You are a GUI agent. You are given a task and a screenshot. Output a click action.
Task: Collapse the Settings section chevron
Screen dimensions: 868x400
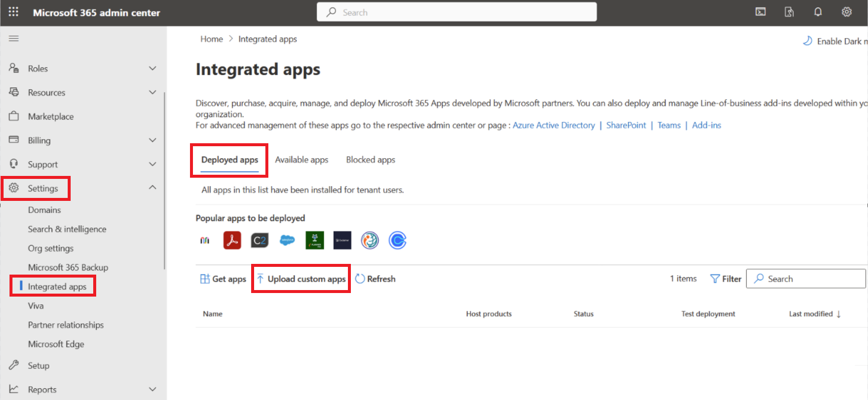click(152, 188)
